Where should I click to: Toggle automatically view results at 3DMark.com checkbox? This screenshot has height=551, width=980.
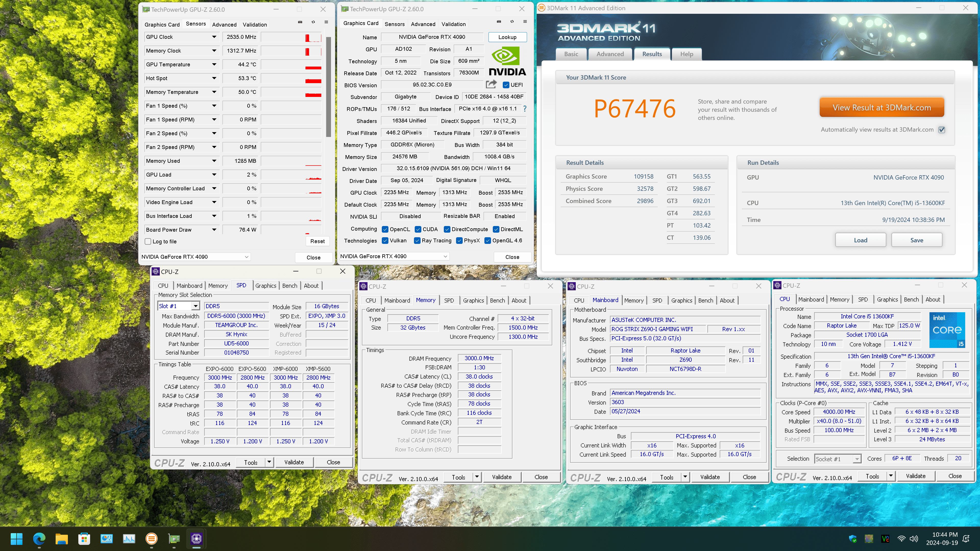pos(941,130)
